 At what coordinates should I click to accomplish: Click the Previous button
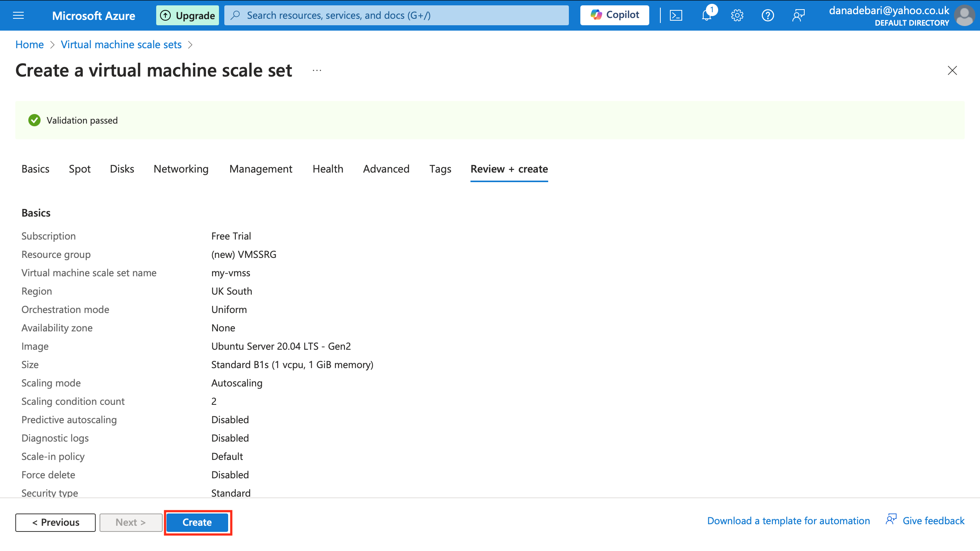pos(56,522)
